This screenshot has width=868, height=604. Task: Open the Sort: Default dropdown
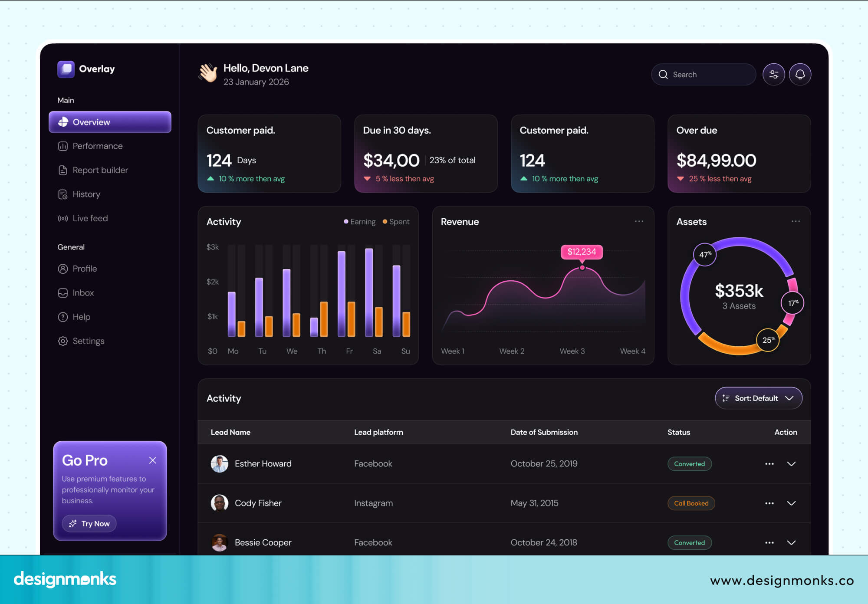pyautogui.click(x=758, y=398)
